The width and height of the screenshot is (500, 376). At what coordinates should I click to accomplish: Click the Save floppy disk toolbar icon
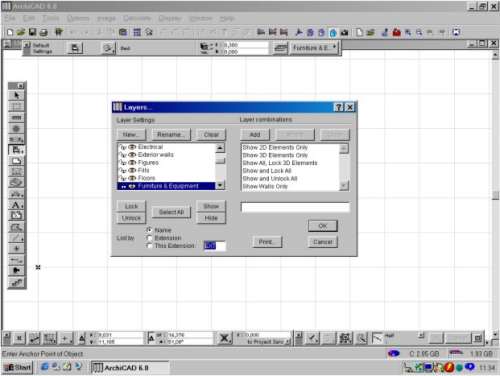point(32,32)
